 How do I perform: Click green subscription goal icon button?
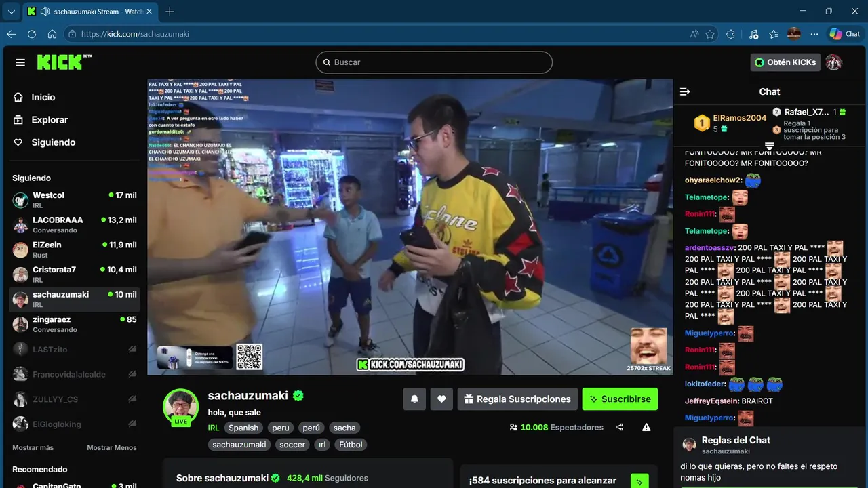tap(639, 481)
